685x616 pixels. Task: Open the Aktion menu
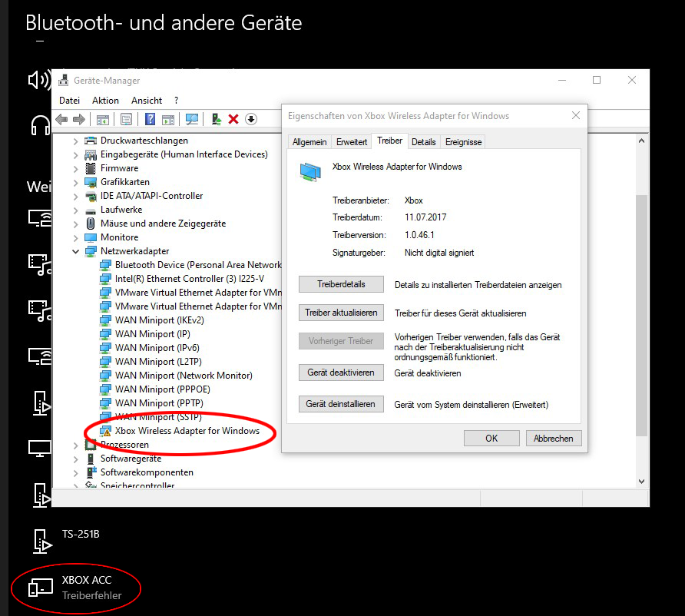pos(105,101)
